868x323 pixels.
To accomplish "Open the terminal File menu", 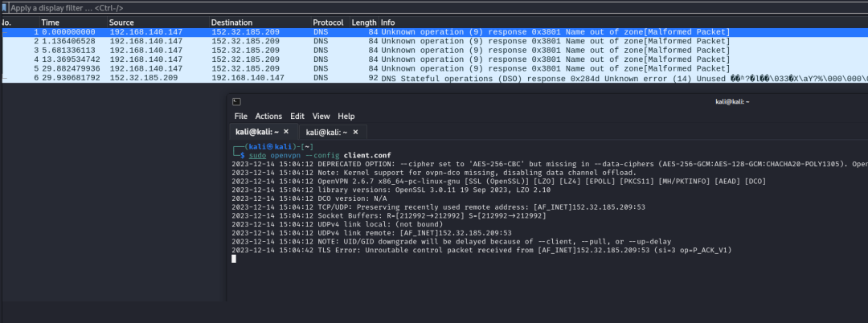I will pyautogui.click(x=241, y=117).
